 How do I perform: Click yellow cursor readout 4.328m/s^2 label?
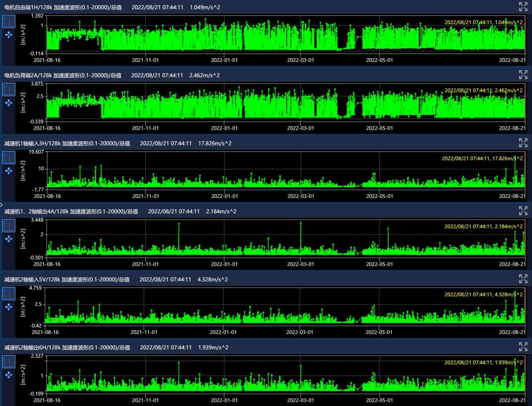(x=483, y=294)
